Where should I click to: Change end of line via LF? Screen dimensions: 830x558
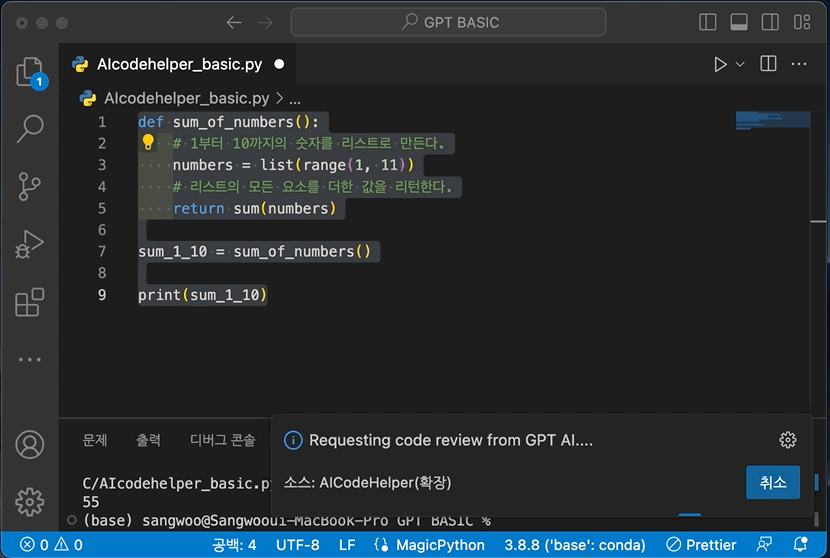tap(347, 545)
